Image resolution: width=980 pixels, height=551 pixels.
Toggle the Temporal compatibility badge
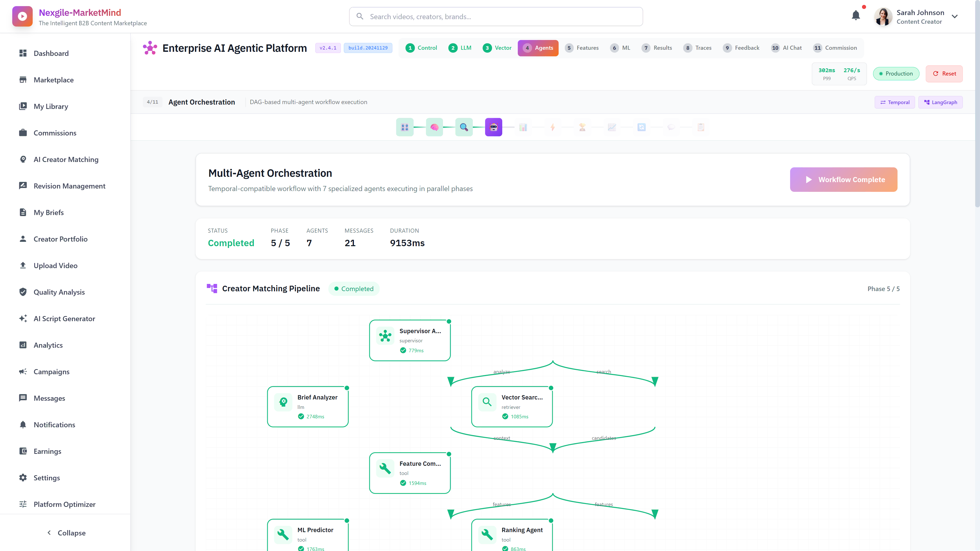[x=895, y=102]
